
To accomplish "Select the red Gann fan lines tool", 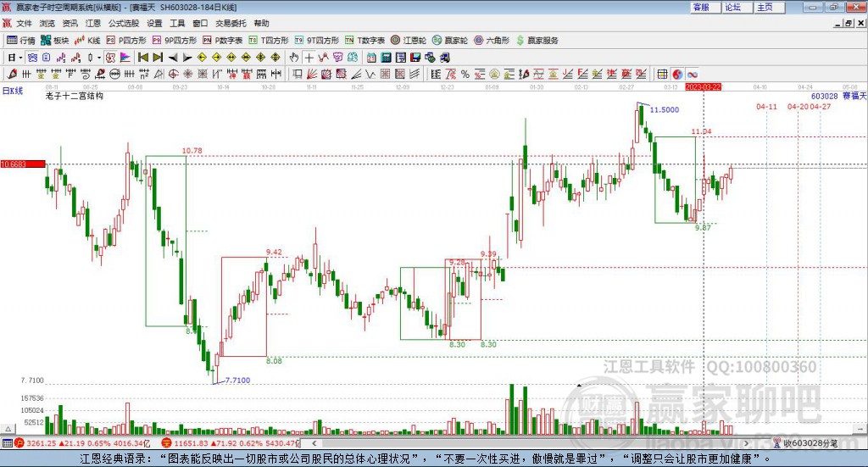I will pos(312,74).
